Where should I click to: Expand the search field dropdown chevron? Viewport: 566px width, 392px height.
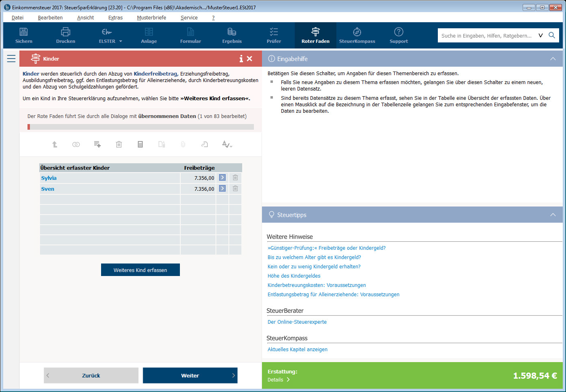tap(541, 36)
